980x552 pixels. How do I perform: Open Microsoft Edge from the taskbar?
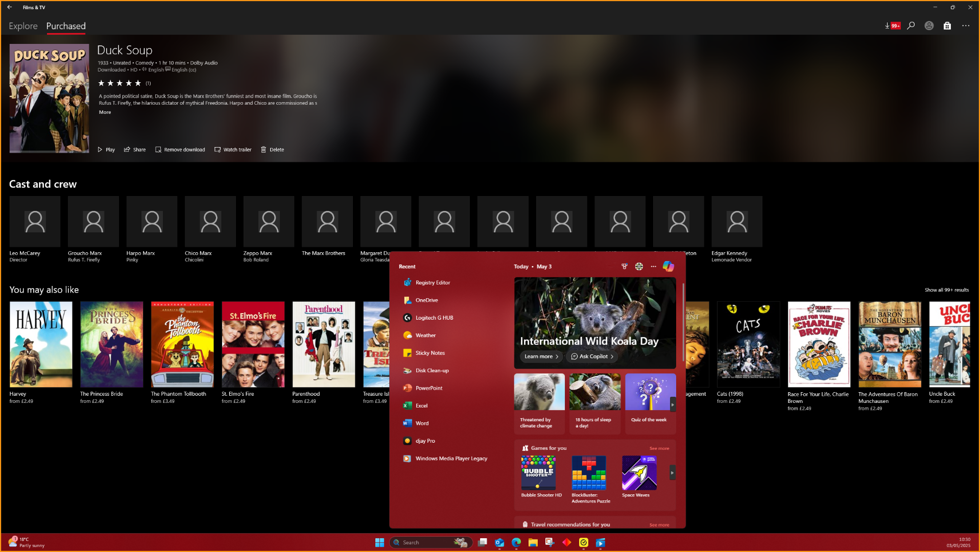click(516, 542)
